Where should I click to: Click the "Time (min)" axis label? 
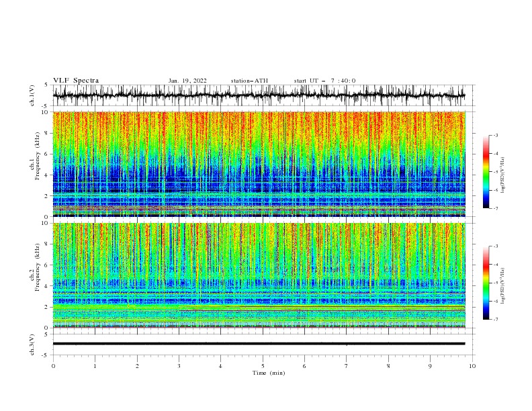[269, 373]
